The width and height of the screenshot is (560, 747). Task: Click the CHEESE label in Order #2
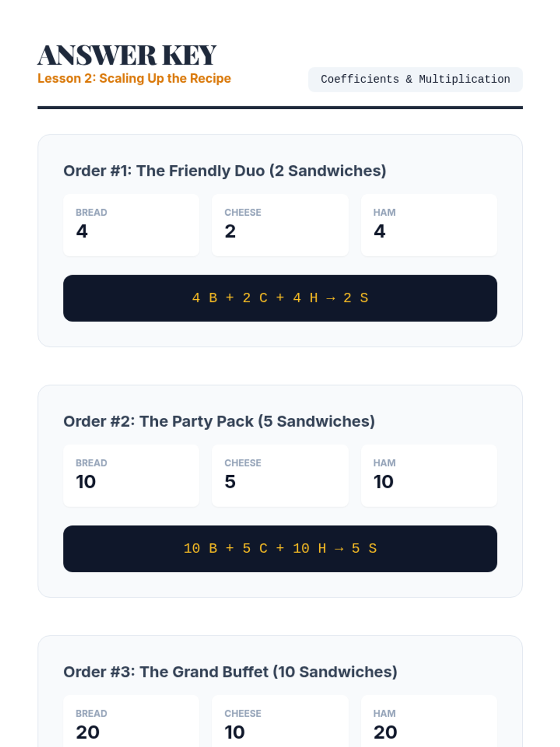coord(243,463)
